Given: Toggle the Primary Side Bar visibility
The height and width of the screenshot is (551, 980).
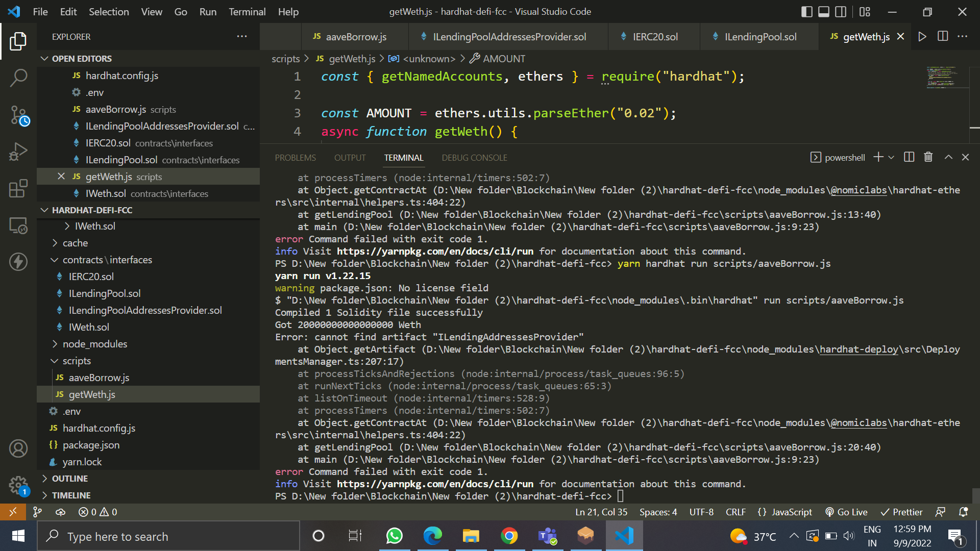Looking at the screenshot, I should coord(807,12).
